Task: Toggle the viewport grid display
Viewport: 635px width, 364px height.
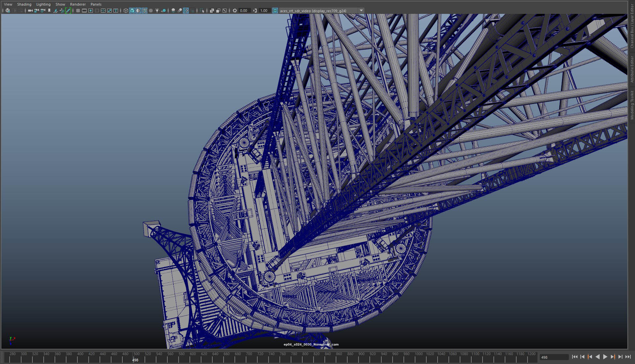Action: coord(78,11)
